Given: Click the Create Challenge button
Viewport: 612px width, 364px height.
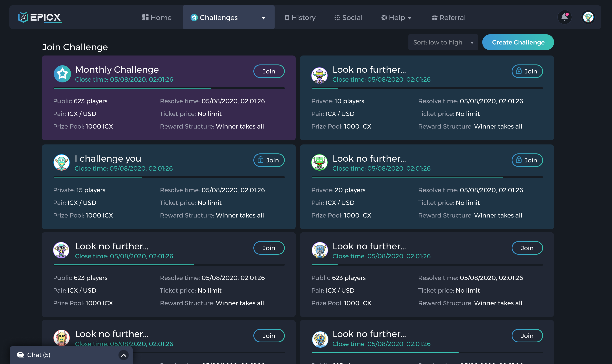Looking at the screenshot, I should [x=518, y=42].
